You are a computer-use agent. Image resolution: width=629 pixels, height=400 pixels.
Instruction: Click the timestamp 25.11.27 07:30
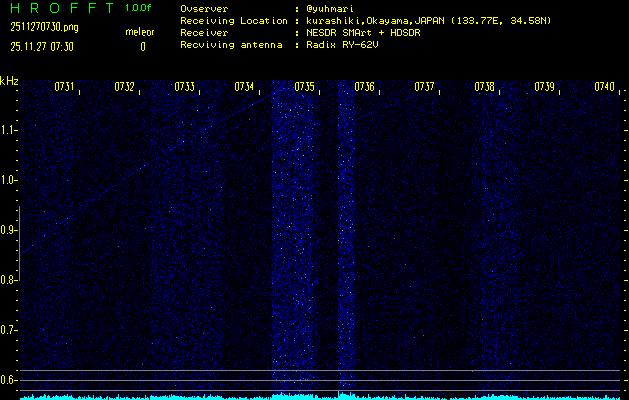coord(42,47)
